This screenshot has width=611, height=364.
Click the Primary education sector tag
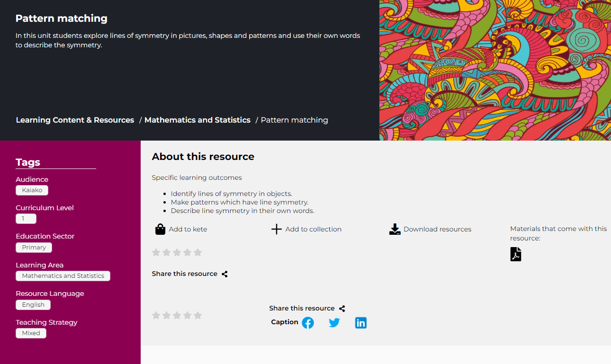click(x=34, y=248)
